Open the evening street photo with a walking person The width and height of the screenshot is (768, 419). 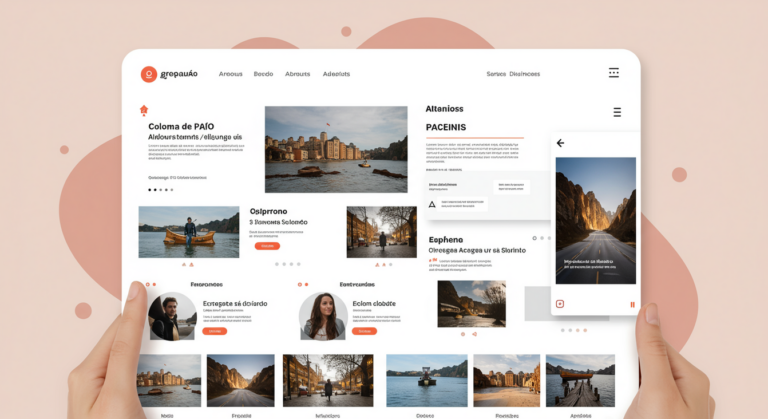pos(382,232)
